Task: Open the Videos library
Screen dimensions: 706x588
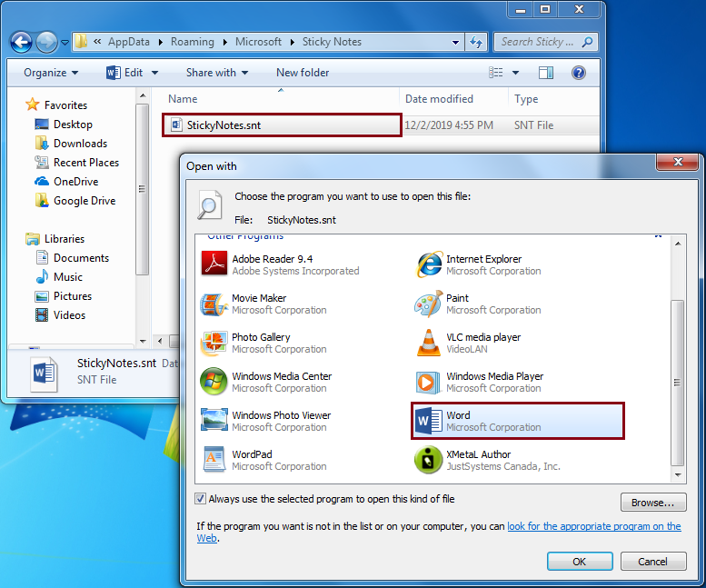Action: (60, 314)
